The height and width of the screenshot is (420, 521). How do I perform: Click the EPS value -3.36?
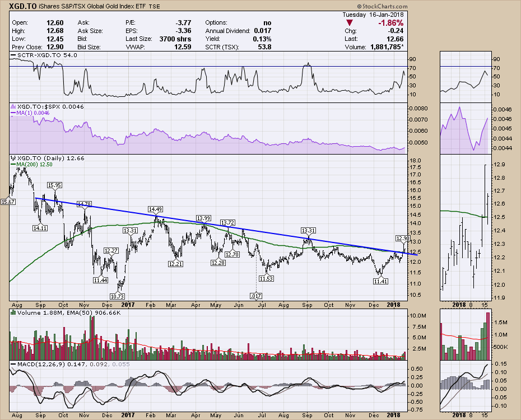coord(183,31)
